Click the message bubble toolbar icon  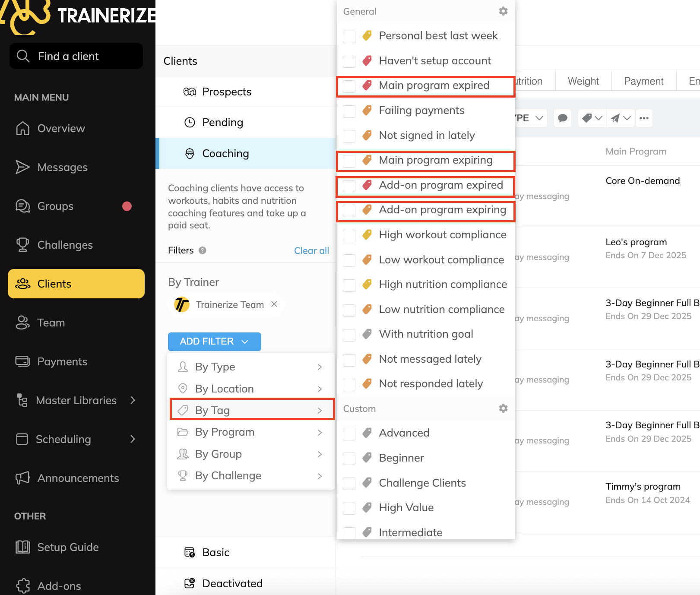point(562,118)
